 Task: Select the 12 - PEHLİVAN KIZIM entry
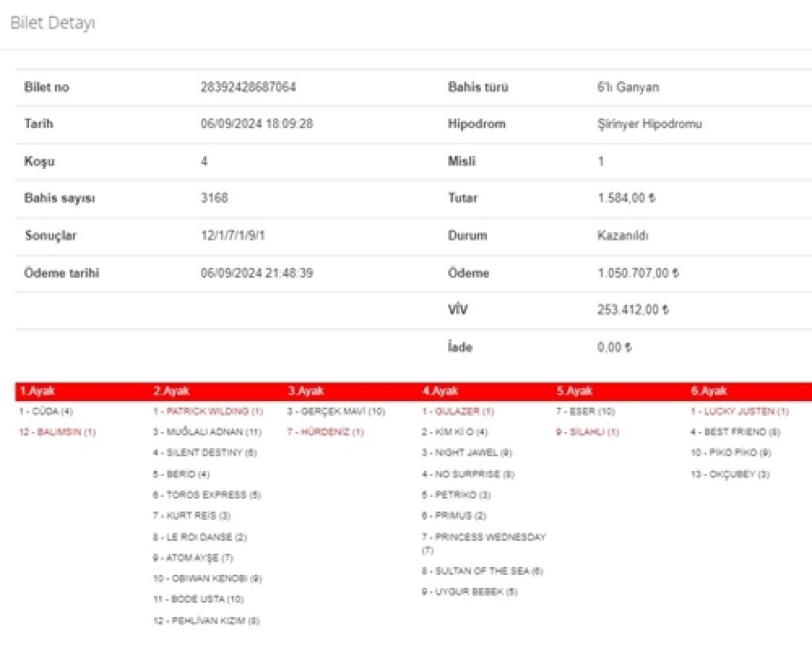coord(206,621)
